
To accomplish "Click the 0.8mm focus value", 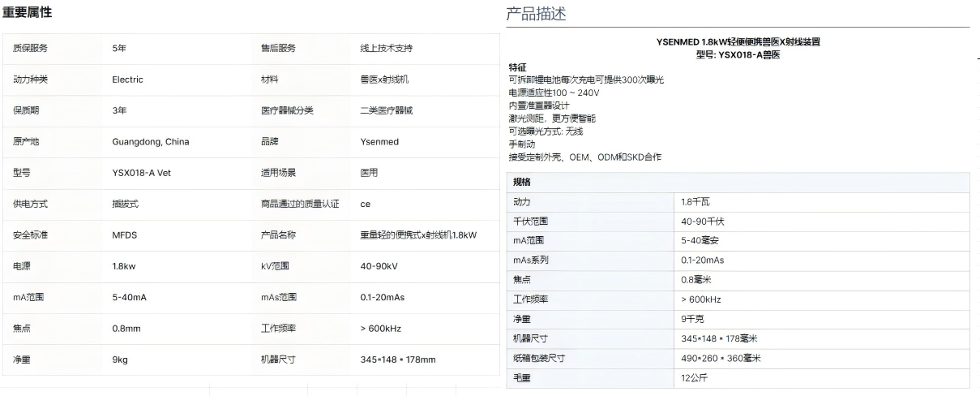I will pyautogui.click(x=126, y=329).
